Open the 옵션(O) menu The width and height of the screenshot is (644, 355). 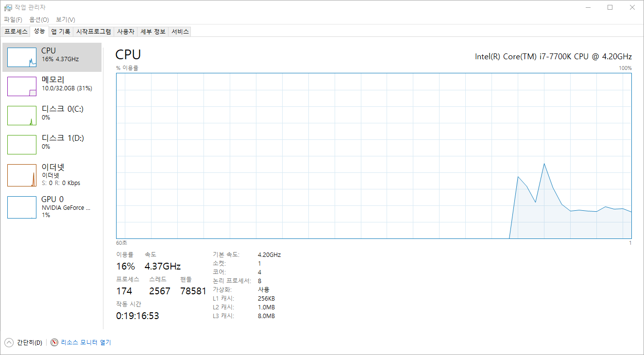39,19
